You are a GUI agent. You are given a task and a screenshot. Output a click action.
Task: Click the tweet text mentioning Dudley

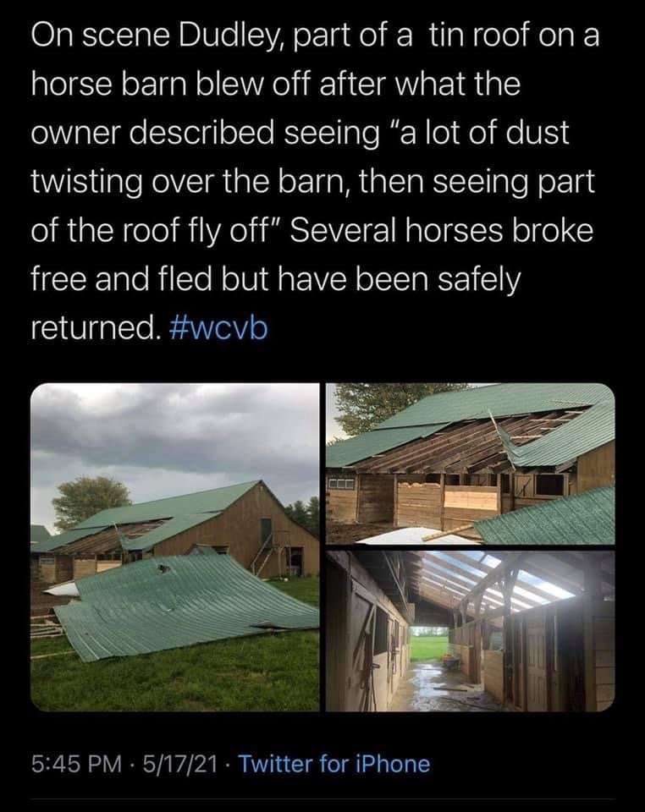tap(315, 182)
